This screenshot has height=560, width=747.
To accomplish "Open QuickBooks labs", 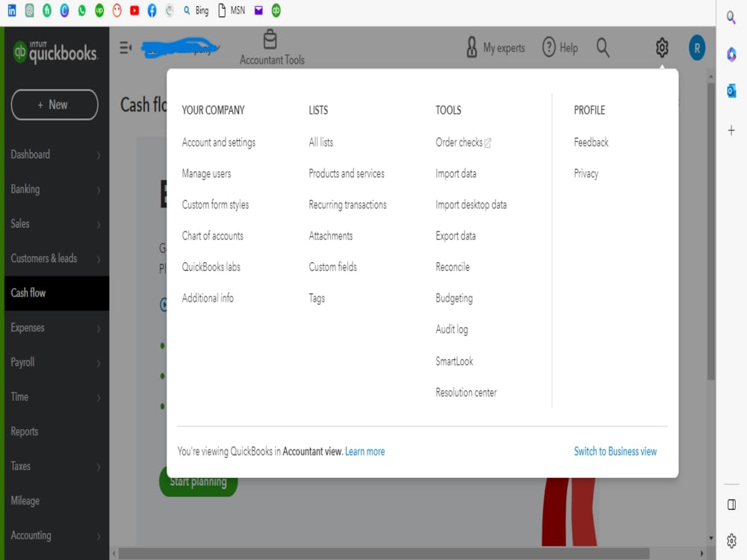I will pyautogui.click(x=211, y=267).
